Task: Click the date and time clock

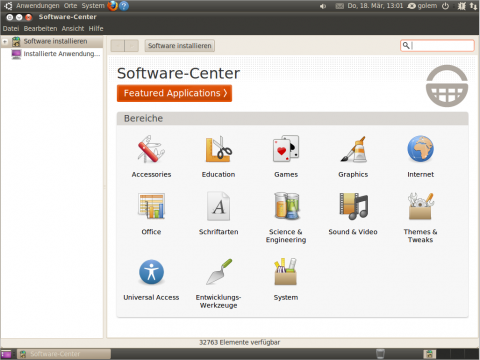Action: coord(375,6)
